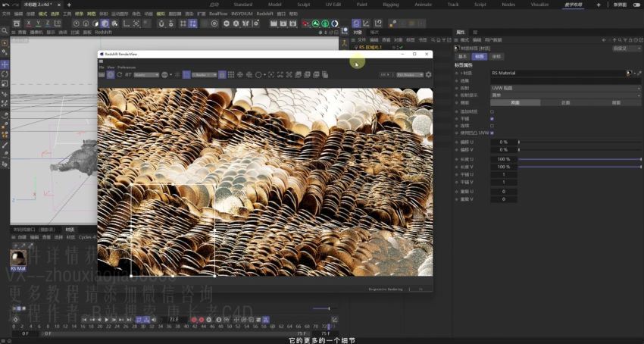Image resolution: width=644 pixels, height=344 pixels.
Task: Select the RS Mat material thumbnail
Action: pos(18,258)
